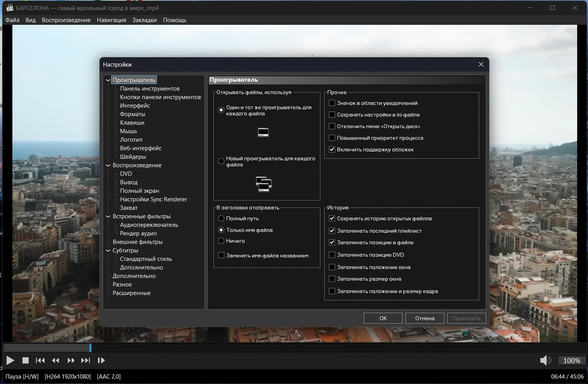
Task: Choose 'Полный путь' title option
Action: coord(221,218)
